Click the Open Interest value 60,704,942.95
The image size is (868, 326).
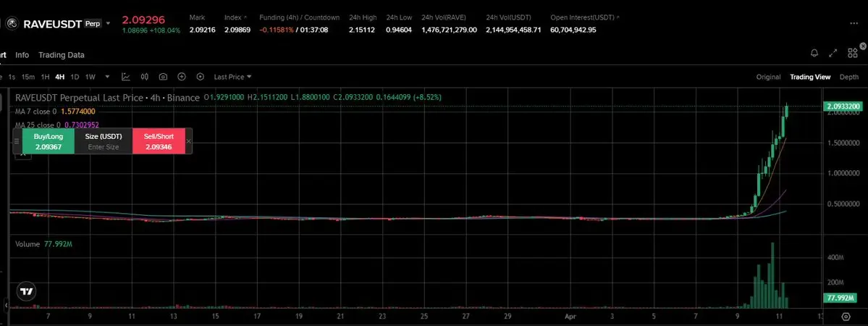[x=573, y=30]
